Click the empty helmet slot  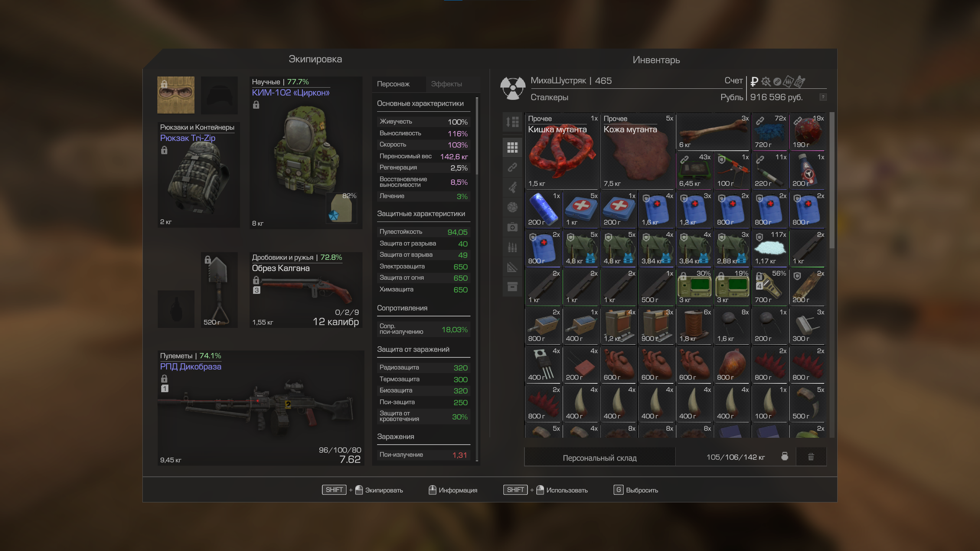219,95
